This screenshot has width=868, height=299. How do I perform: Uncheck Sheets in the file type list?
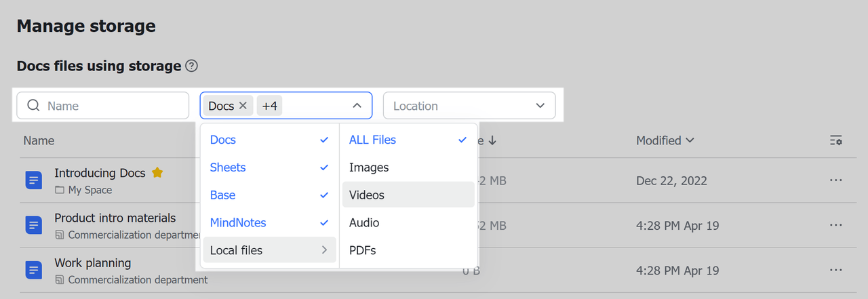[x=269, y=167]
